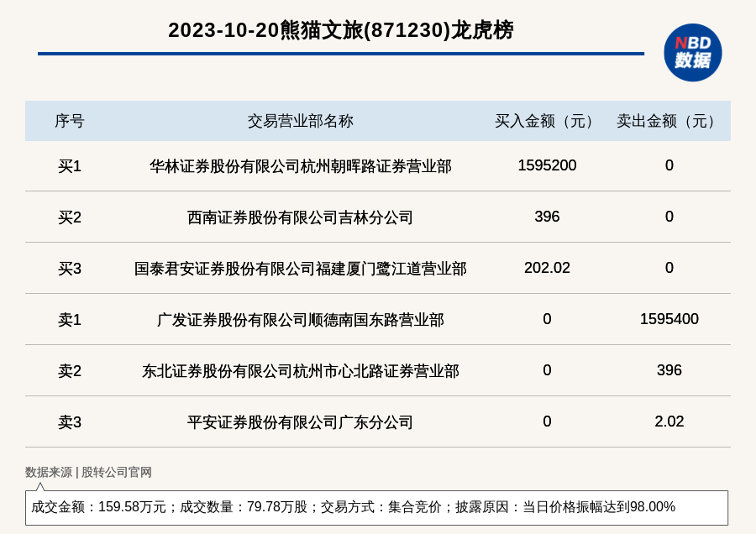Click the title 2023-10-20熊猫文旅(871230)龙虎榜
Image resolution: width=756 pixels, height=534 pixels.
point(341,30)
